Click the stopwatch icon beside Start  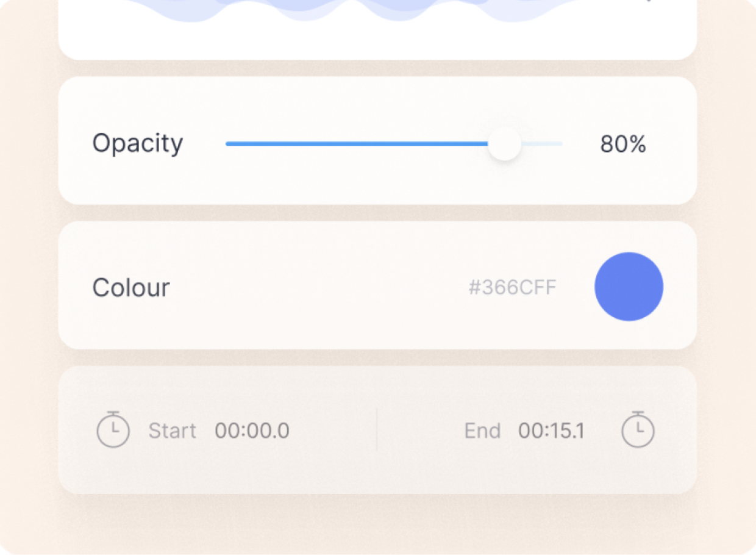point(113,429)
